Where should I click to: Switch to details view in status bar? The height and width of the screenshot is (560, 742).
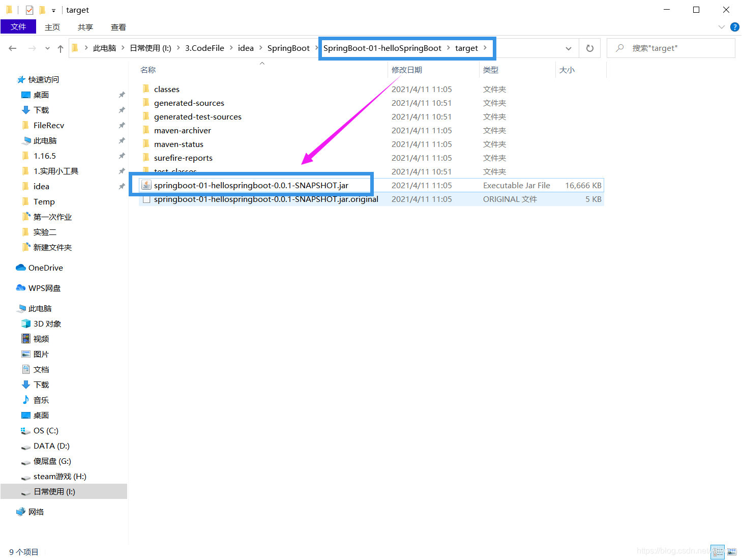click(x=718, y=552)
